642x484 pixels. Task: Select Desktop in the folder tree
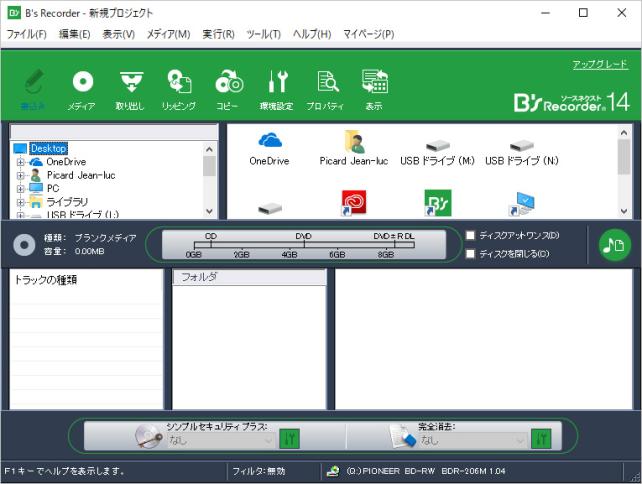(x=49, y=148)
